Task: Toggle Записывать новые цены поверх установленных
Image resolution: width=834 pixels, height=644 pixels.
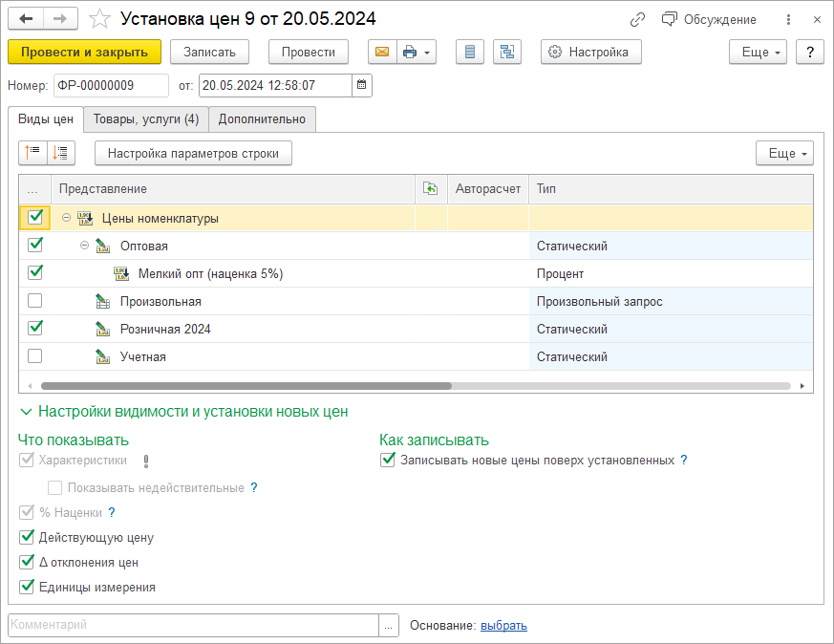Action: pos(387,460)
